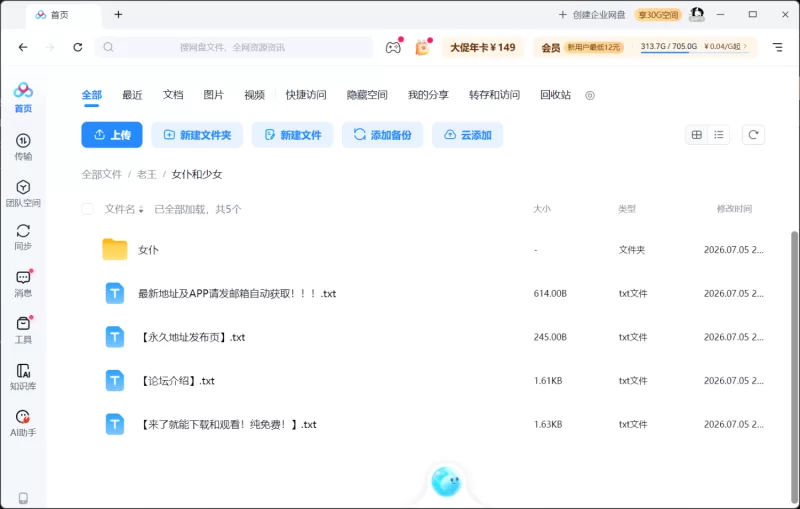Click the phone icon at sidebar bottom
800x509 pixels.
[23, 498]
